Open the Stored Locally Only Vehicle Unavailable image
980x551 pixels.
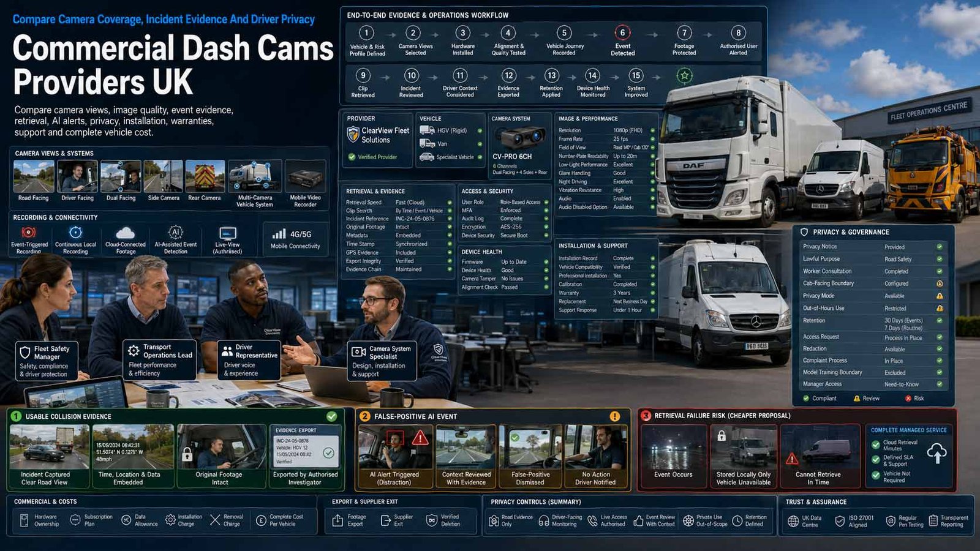pos(743,448)
